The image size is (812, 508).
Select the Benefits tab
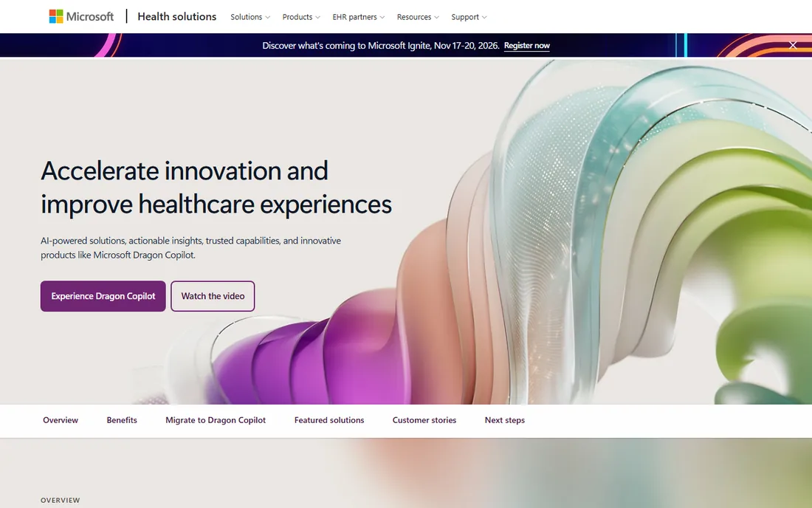(122, 420)
